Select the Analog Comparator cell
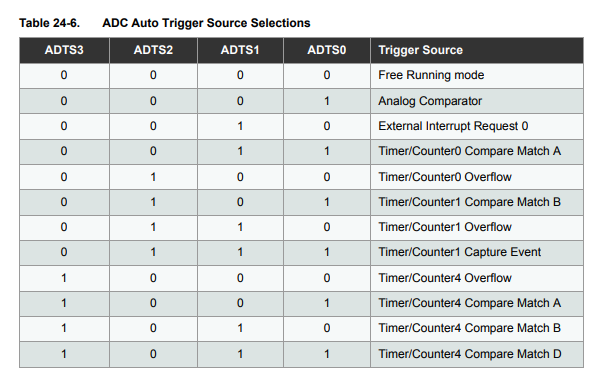 tap(430, 101)
